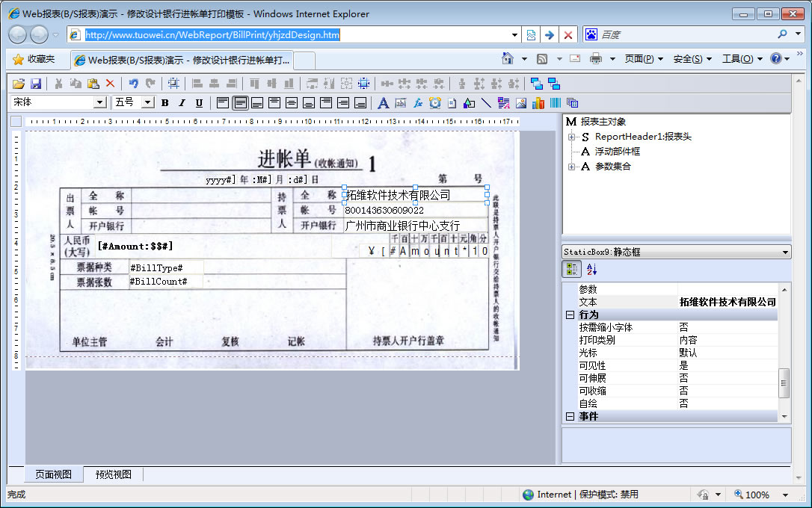
Task: Switch to the 预览视图 tab
Action: tap(113, 474)
